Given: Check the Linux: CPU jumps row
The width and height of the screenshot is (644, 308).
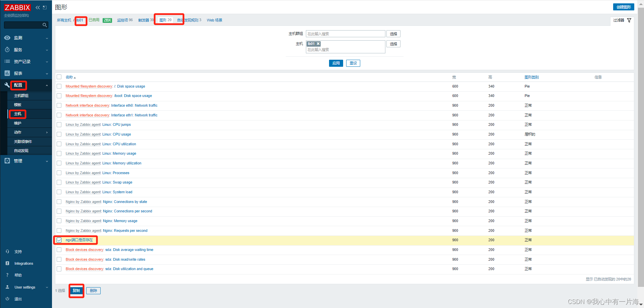Looking at the screenshot, I should [59, 124].
